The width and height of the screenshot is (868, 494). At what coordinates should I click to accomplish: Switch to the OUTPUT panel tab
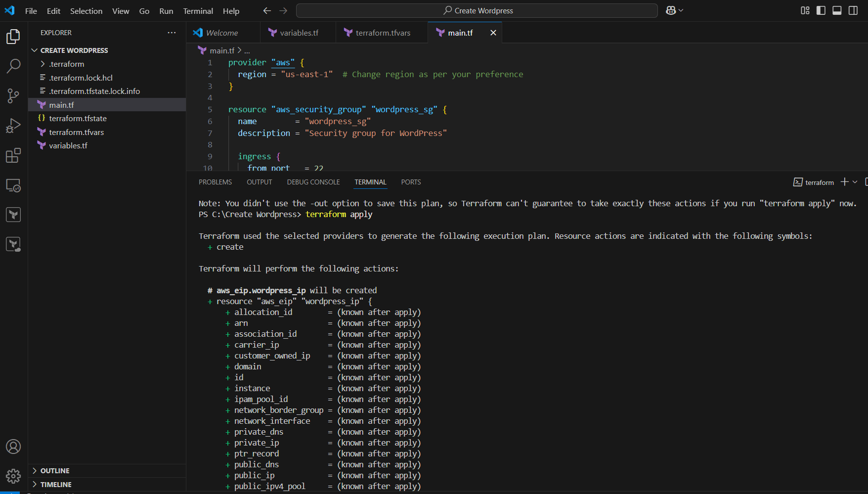260,182
